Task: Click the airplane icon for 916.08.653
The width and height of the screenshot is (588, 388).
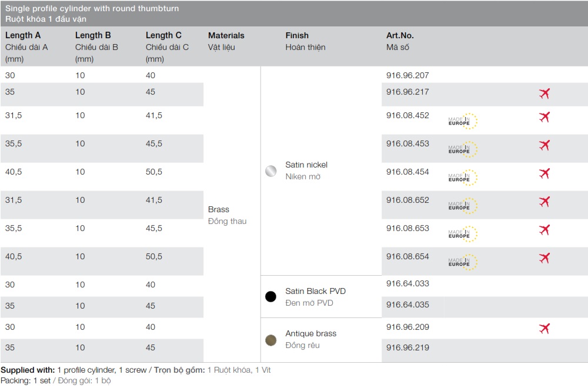Action: coord(544,230)
